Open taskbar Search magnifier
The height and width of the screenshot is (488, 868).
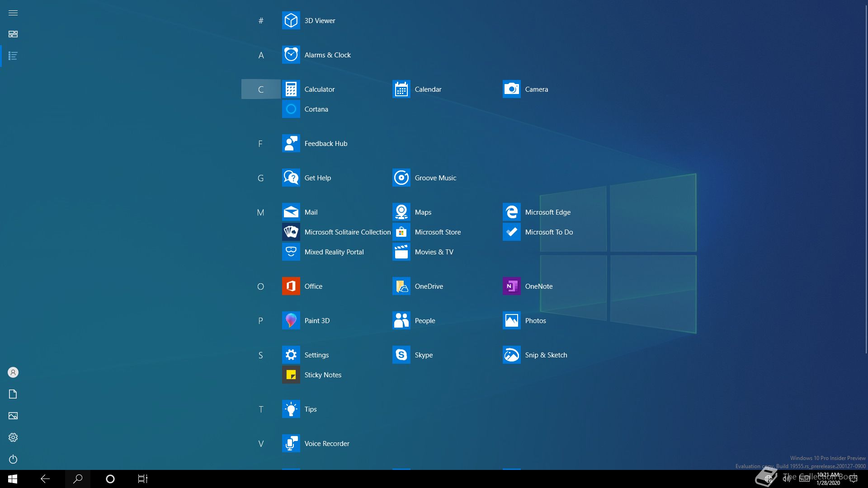click(78, 479)
